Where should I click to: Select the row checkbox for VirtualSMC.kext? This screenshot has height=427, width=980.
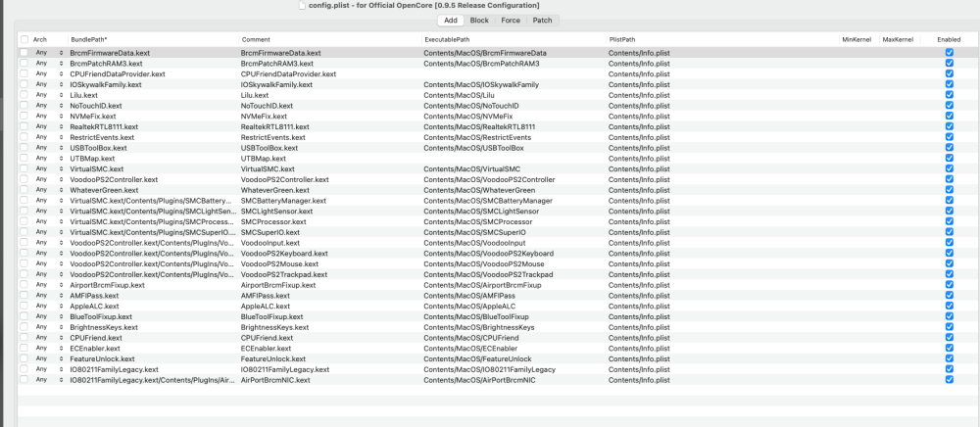pos(24,168)
